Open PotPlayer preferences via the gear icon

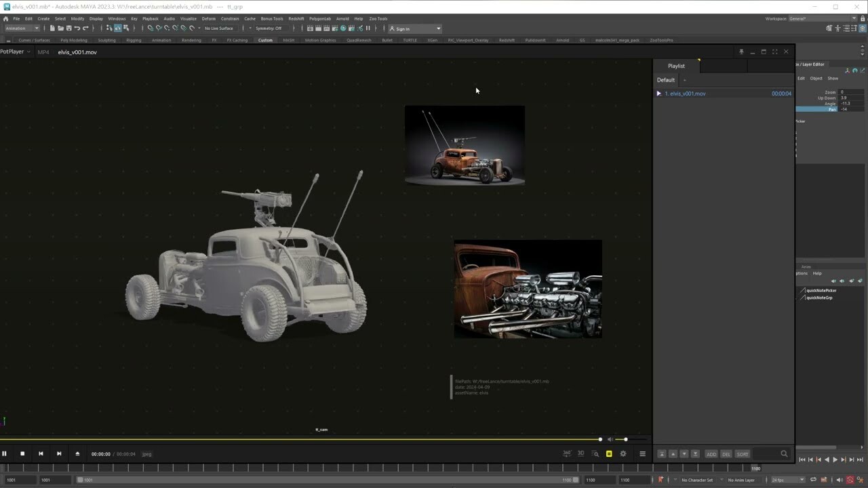pyautogui.click(x=623, y=453)
